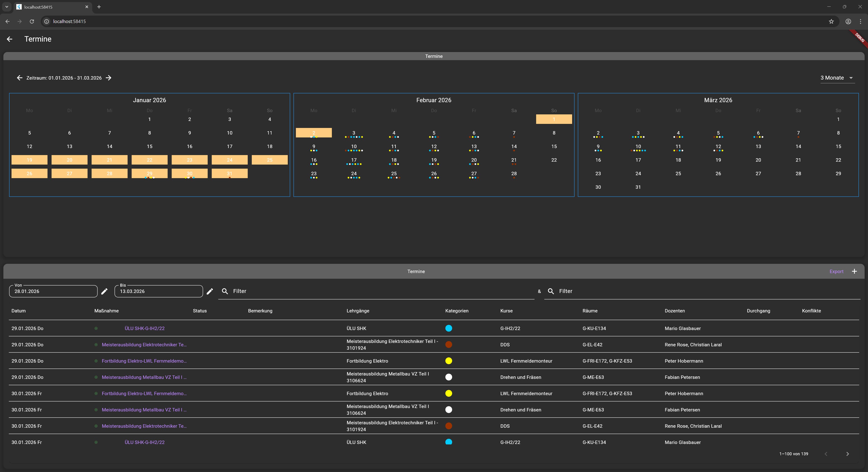Image resolution: width=868 pixels, height=472 pixels.
Task: Go to next table page chevron
Action: pos(847,454)
